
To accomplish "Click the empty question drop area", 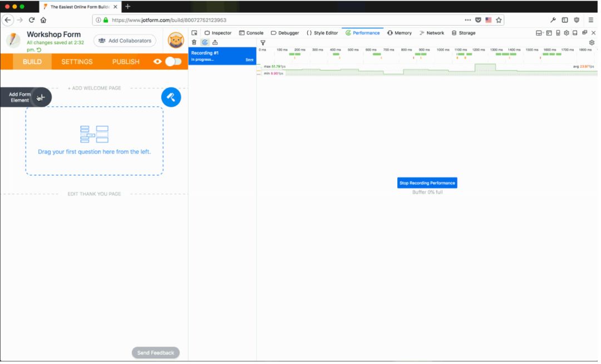I will pos(94,141).
